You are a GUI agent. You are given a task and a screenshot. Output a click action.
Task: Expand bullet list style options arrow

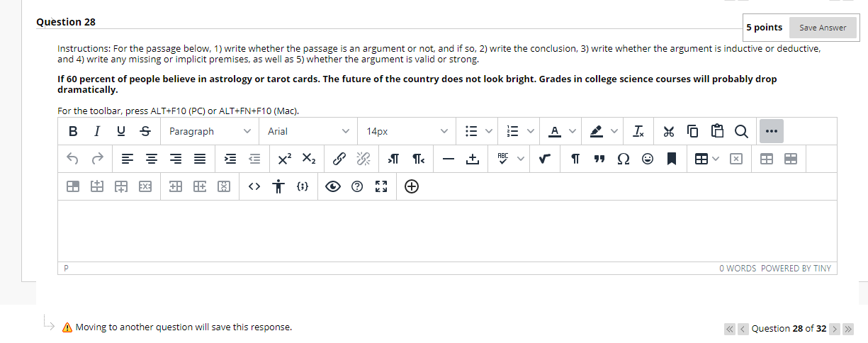coord(488,131)
